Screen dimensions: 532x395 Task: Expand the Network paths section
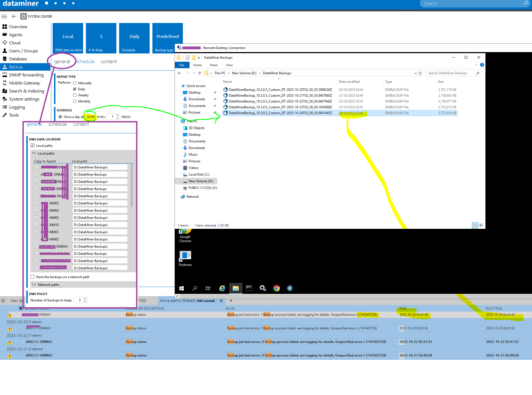(x=34, y=285)
